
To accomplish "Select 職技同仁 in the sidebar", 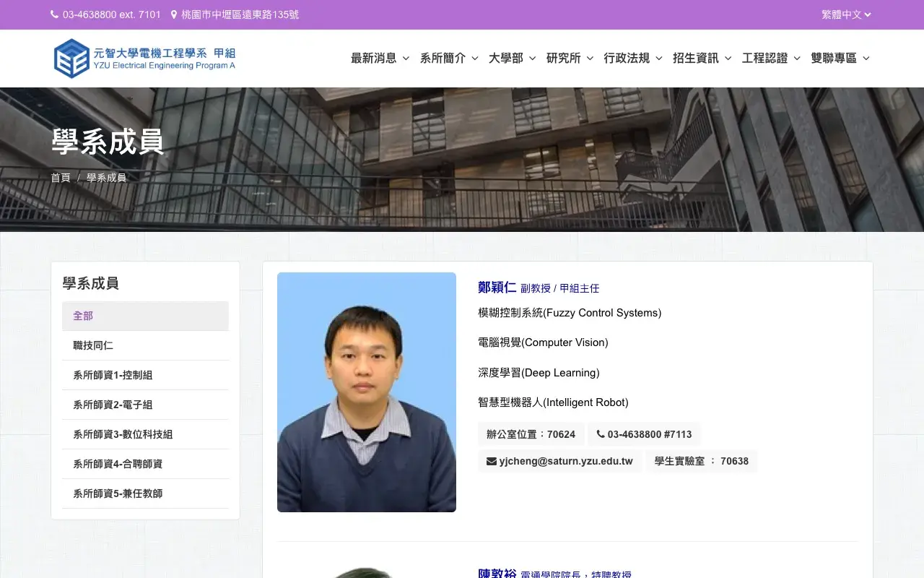I will point(145,345).
